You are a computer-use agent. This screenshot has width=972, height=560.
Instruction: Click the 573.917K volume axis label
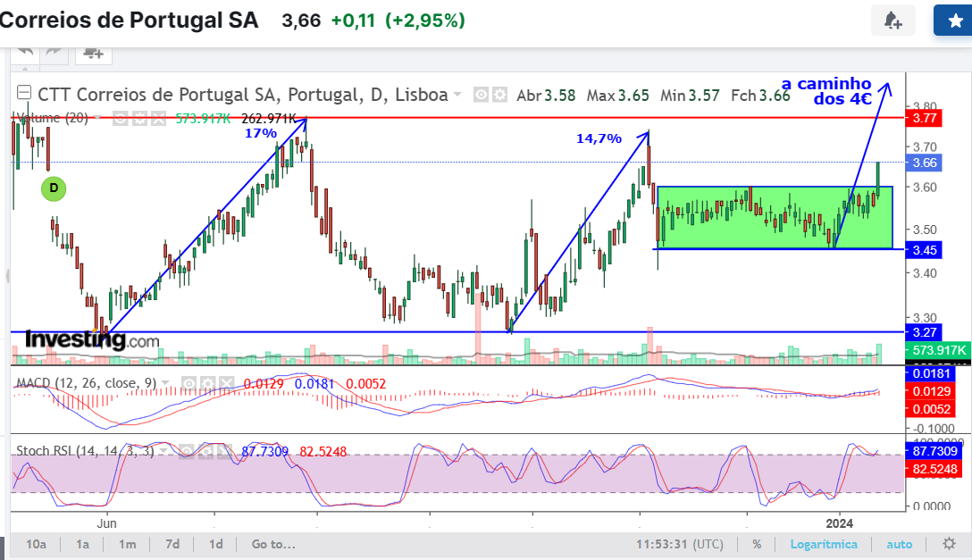(939, 351)
